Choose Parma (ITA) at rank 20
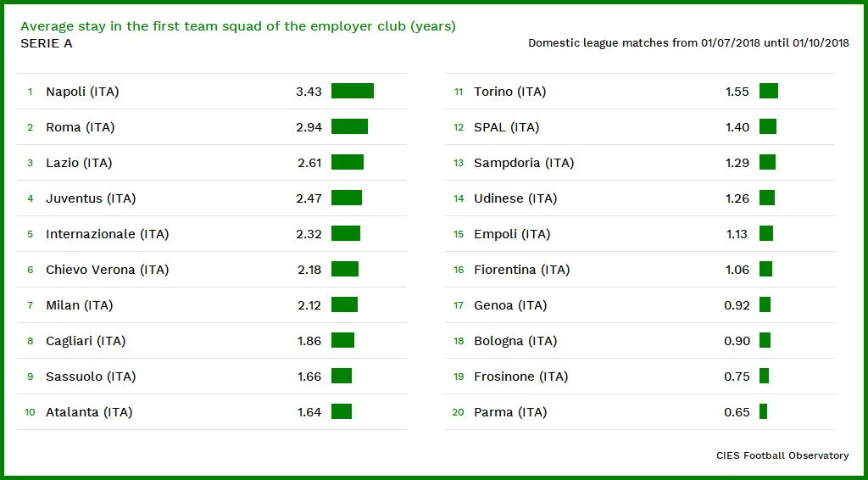Screen dimensions: 868x480 pyautogui.click(x=510, y=412)
